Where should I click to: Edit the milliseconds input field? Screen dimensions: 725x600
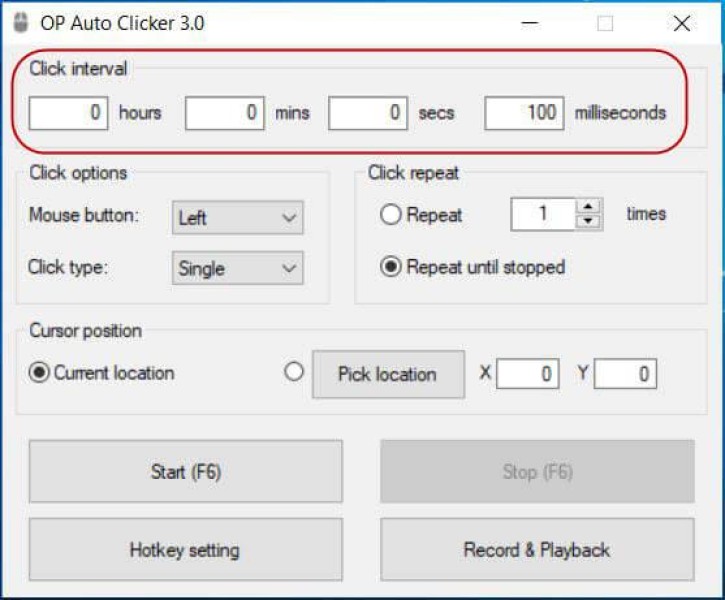(524, 113)
